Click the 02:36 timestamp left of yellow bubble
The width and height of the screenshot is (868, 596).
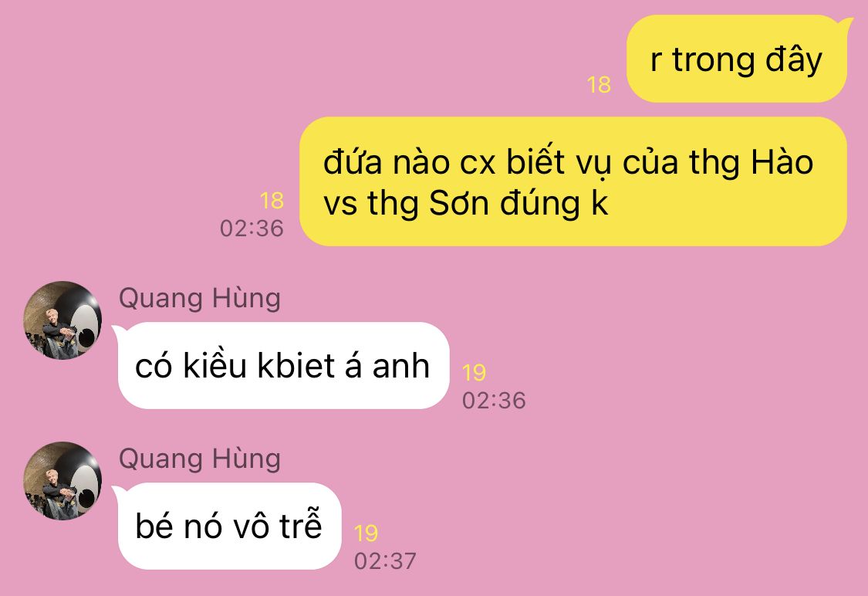252,229
